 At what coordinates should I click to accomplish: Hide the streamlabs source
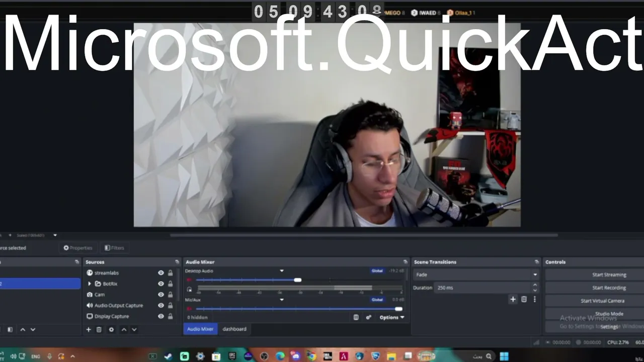[x=161, y=273]
